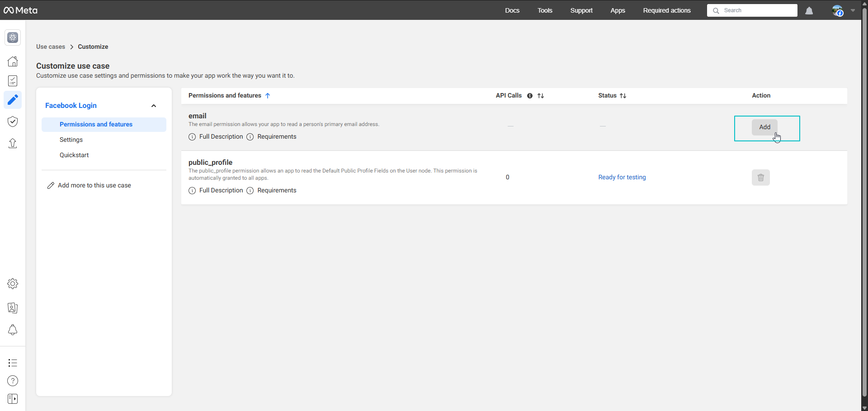Open the pencil Use cases sidebar icon

coord(13,100)
